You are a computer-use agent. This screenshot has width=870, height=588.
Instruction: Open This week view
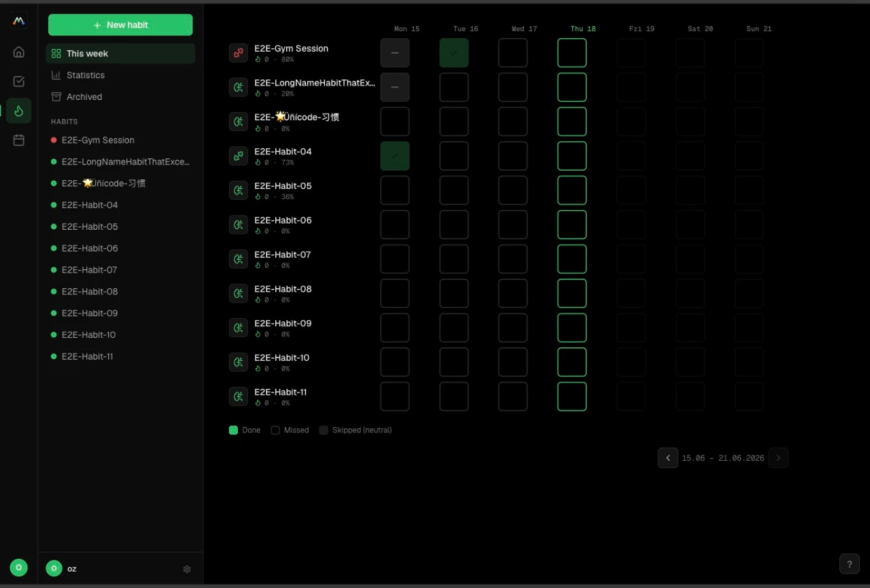[x=120, y=53]
